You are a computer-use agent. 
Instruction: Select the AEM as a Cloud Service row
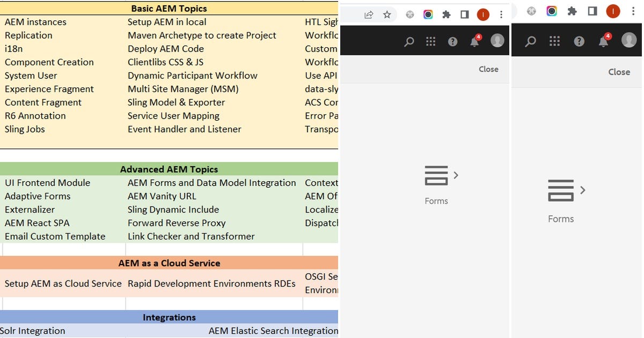point(169,263)
